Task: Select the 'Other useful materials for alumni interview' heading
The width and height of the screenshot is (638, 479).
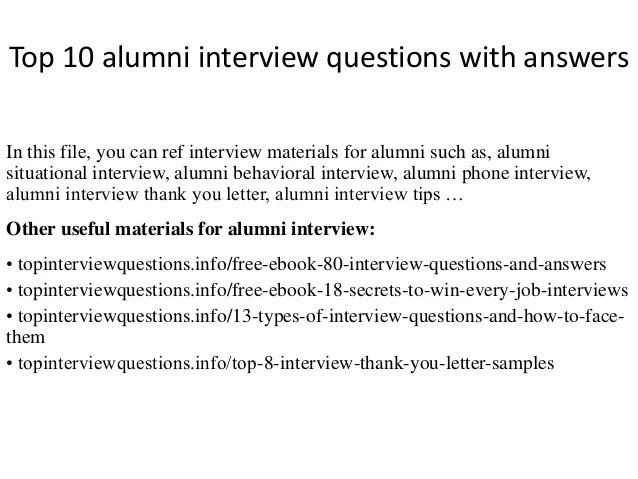Action: (x=190, y=229)
